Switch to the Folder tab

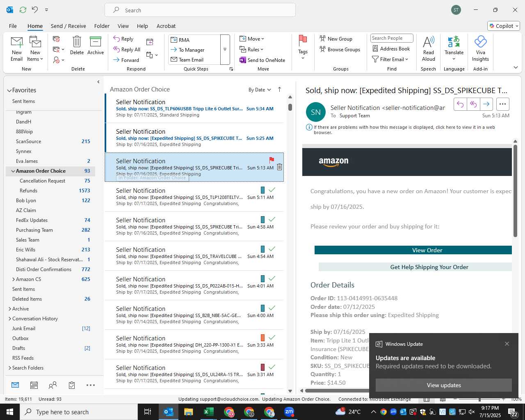pos(102,26)
